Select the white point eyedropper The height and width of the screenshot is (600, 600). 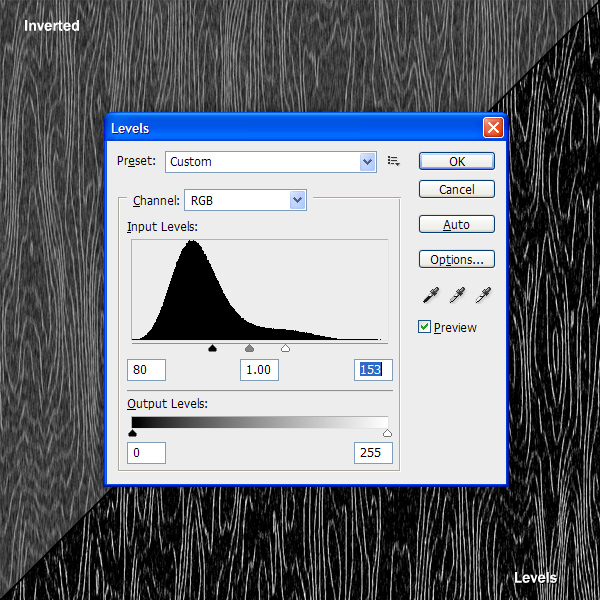(x=483, y=295)
